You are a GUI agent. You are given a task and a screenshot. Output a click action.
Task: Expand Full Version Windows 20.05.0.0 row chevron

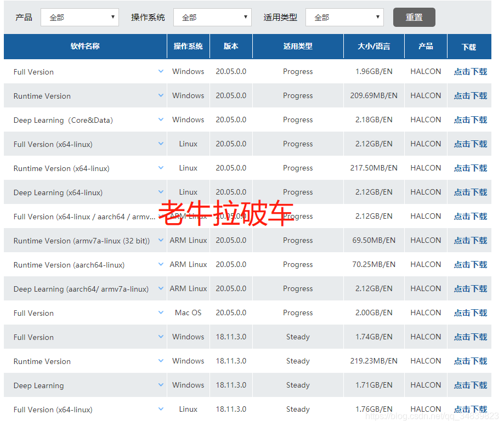161,71
